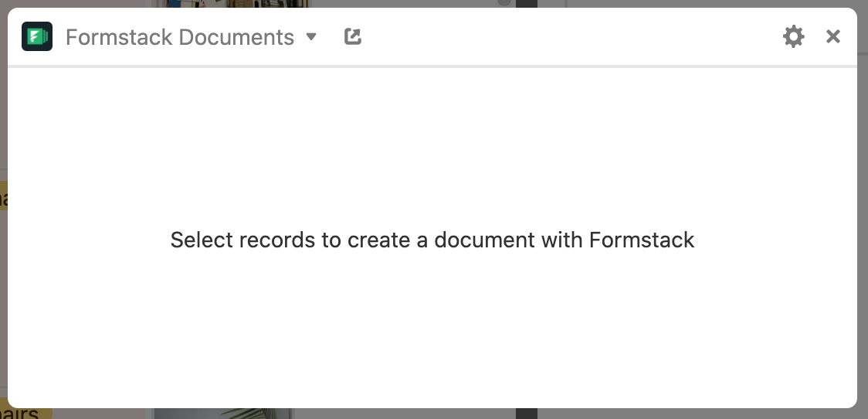Close the Formstack Documents panel
Screen dimensions: 868x419
[x=833, y=36]
